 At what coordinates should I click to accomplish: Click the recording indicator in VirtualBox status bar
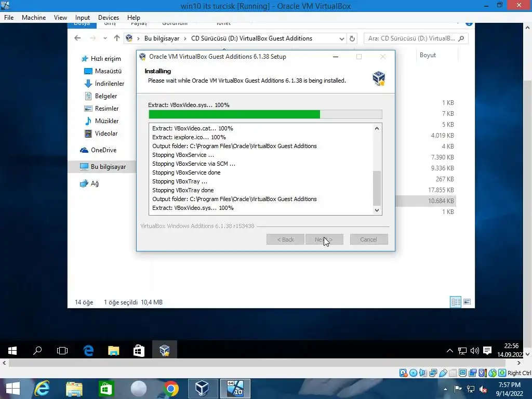(x=472, y=373)
